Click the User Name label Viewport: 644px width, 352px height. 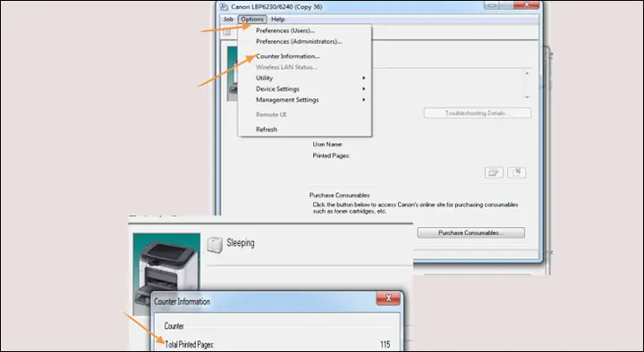click(327, 145)
